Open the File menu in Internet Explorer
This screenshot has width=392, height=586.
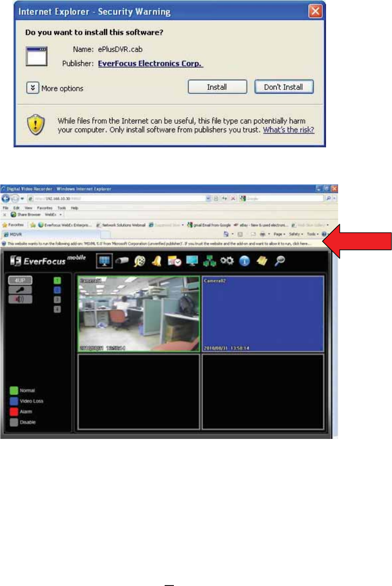click(x=5, y=208)
